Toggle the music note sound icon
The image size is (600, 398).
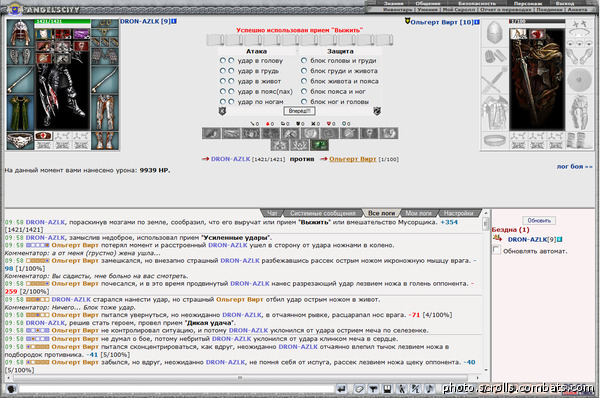429,389
